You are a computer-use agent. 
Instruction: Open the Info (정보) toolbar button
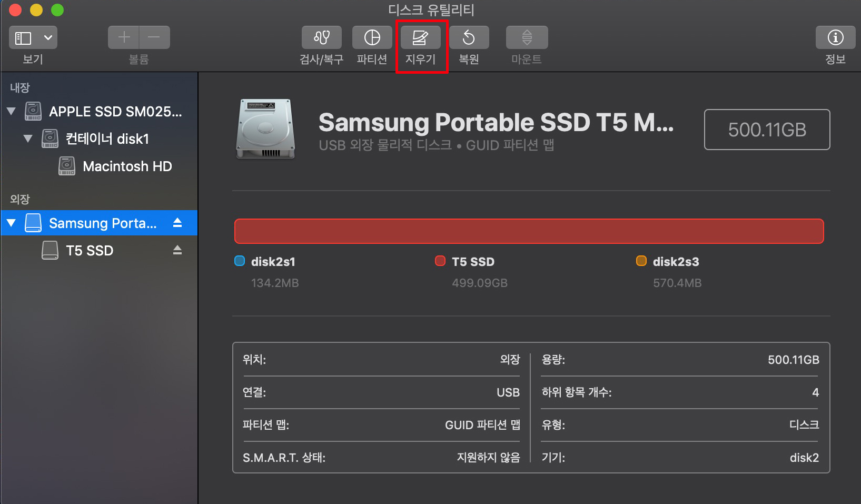tap(835, 37)
